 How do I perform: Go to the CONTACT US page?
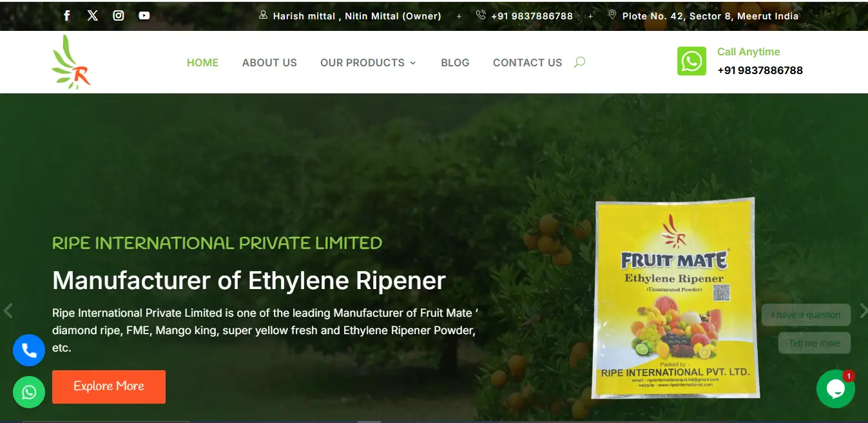click(527, 62)
